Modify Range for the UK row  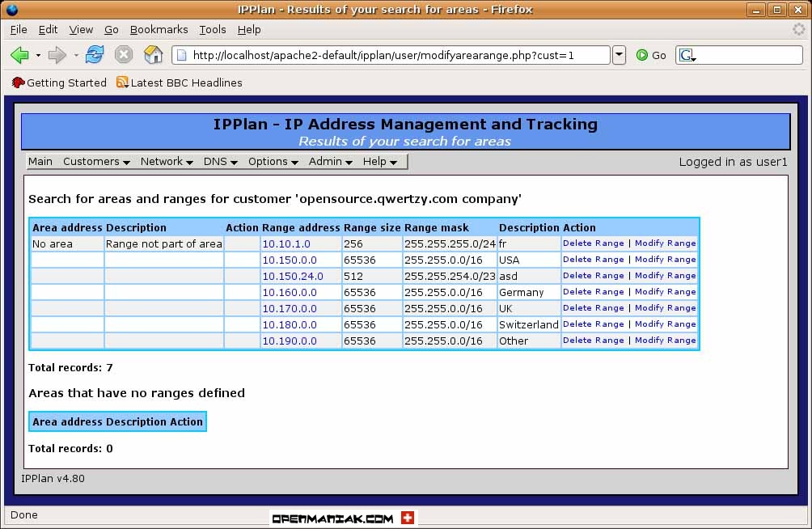(666, 307)
